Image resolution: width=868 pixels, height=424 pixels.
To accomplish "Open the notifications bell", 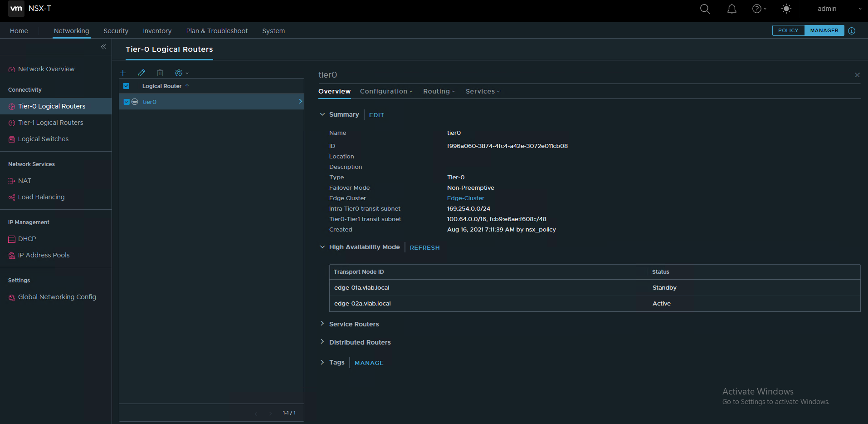I will pyautogui.click(x=732, y=9).
